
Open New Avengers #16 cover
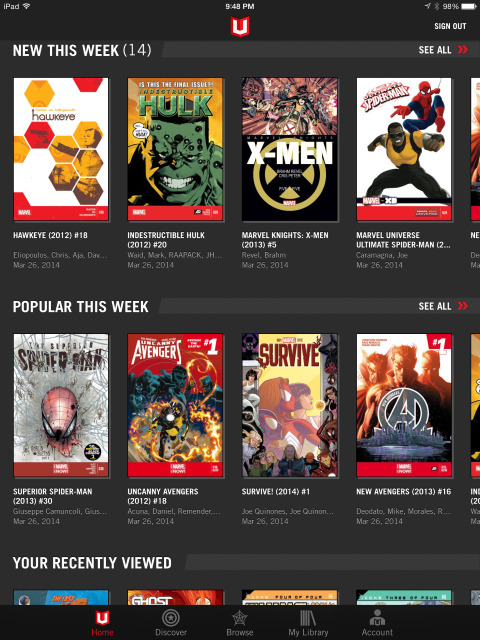point(404,405)
